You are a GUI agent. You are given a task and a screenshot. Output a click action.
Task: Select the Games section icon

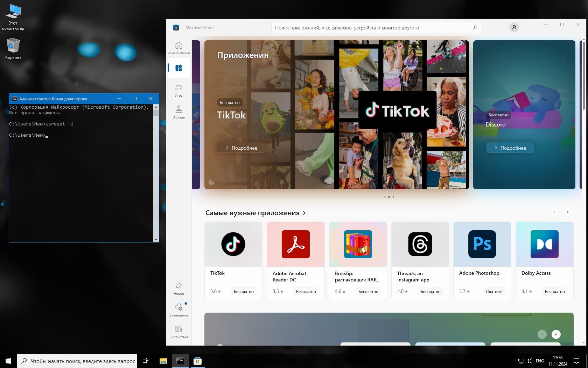click(x=178, y=90)
